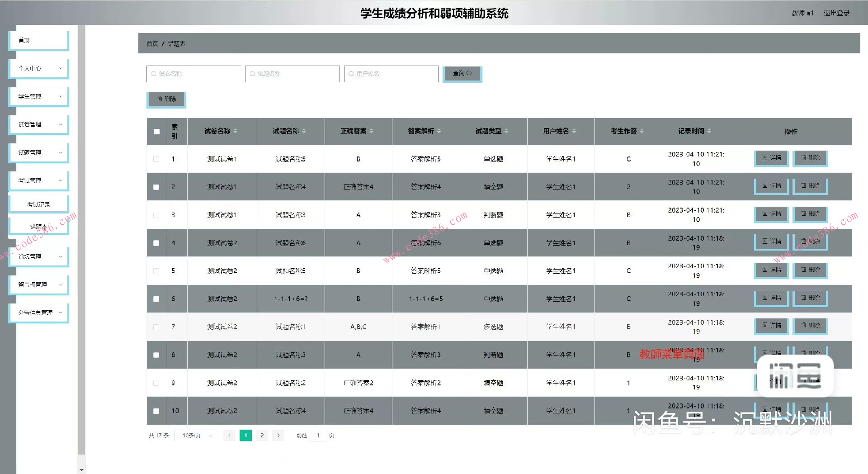
Task: Focus the 试卷名称 search field
Action: tap(194, 74)
